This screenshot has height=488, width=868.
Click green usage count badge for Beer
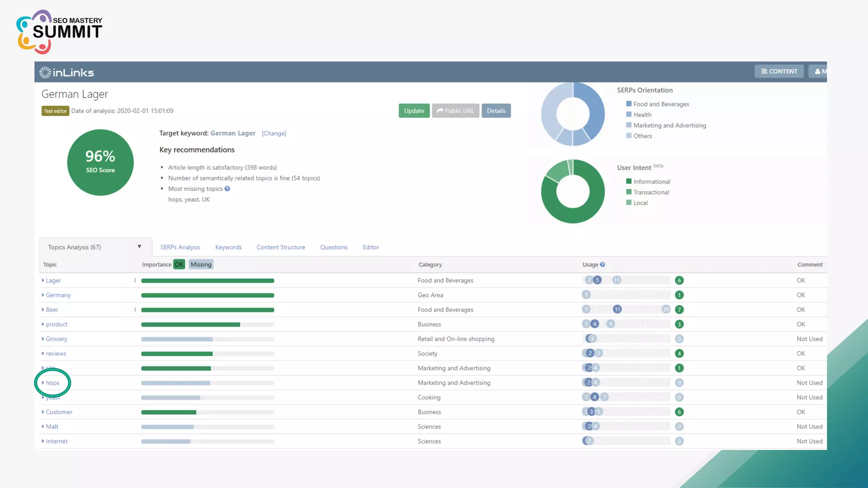click(x=679, y=310)
